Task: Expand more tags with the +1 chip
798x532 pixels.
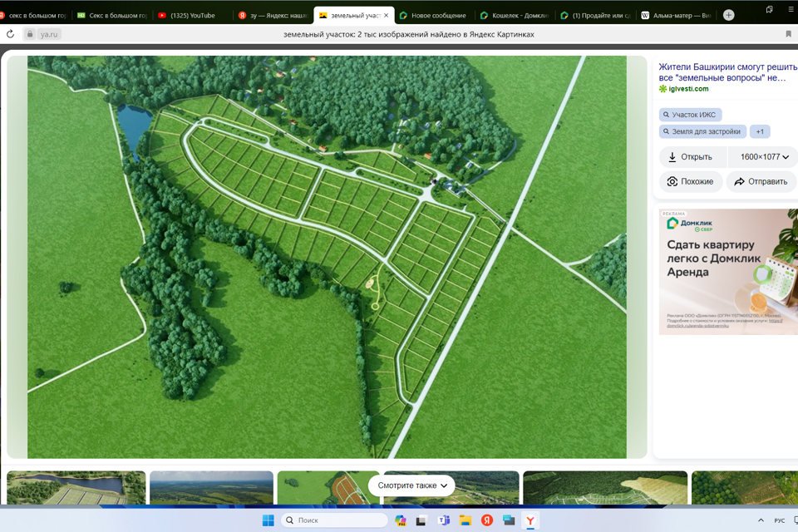Action: (x=760, y=131)
